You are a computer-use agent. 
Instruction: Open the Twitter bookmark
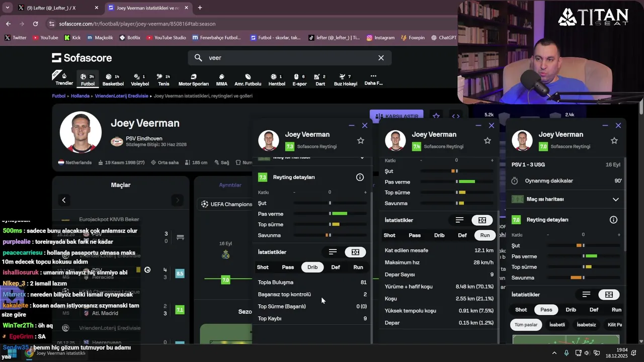coord(16,38)
